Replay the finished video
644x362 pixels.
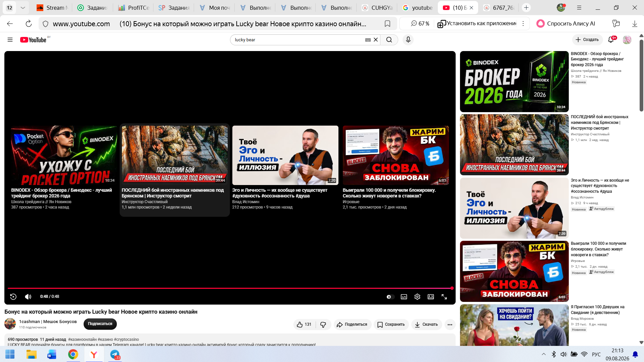13,297
